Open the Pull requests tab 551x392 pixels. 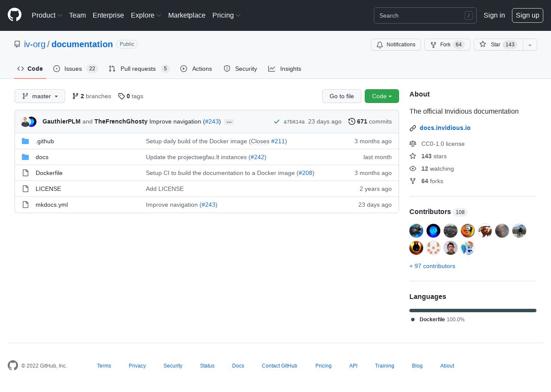tap(139, 69)
